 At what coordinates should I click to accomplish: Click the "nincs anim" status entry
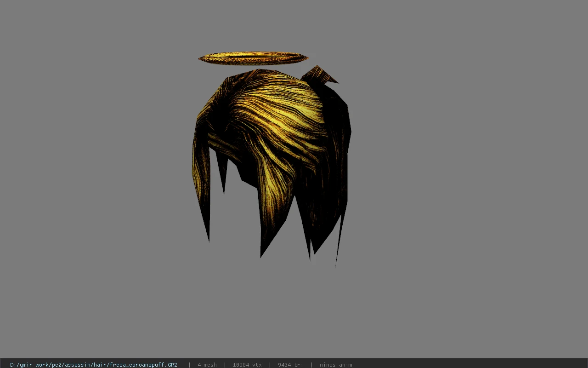(x=336, y=365)
